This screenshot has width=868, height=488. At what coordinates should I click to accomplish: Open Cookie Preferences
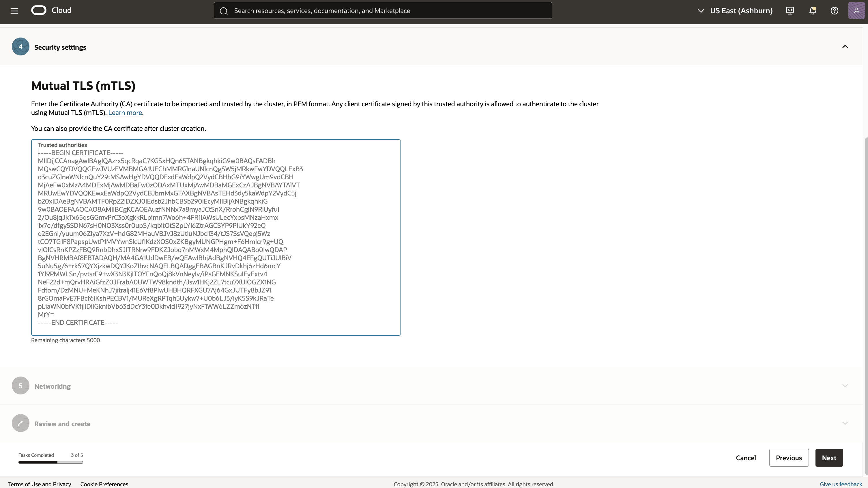coord(104,484)
